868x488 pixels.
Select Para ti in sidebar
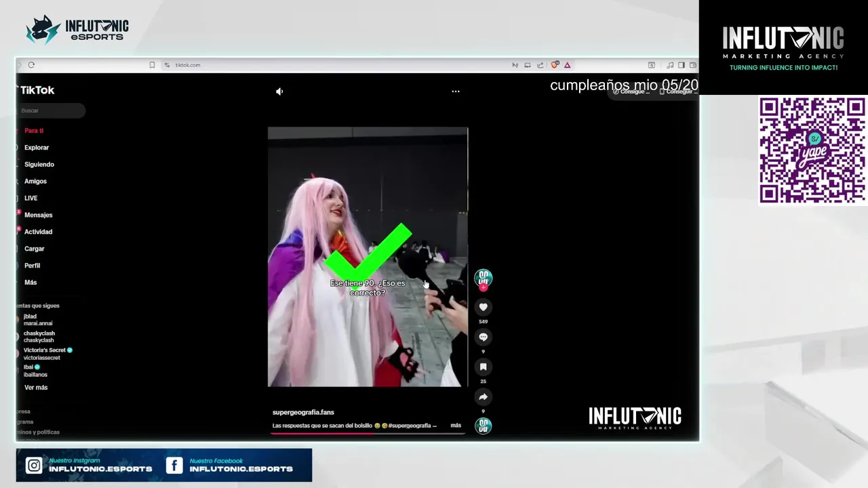tap(34, 130)
